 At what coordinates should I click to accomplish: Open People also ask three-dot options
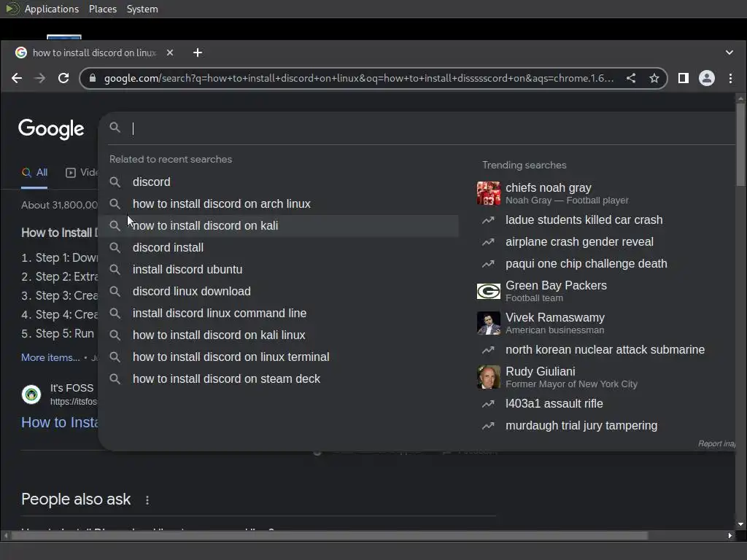pyautogui.click(x=147, y=500)
